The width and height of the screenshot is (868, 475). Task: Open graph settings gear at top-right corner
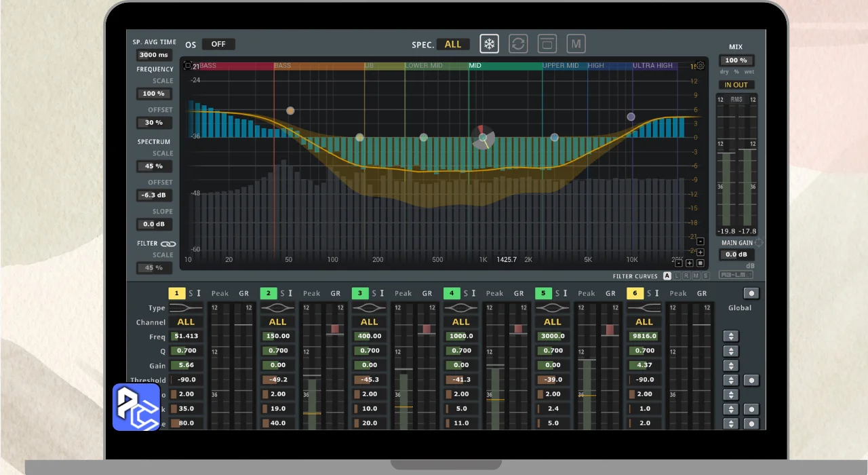700,66
